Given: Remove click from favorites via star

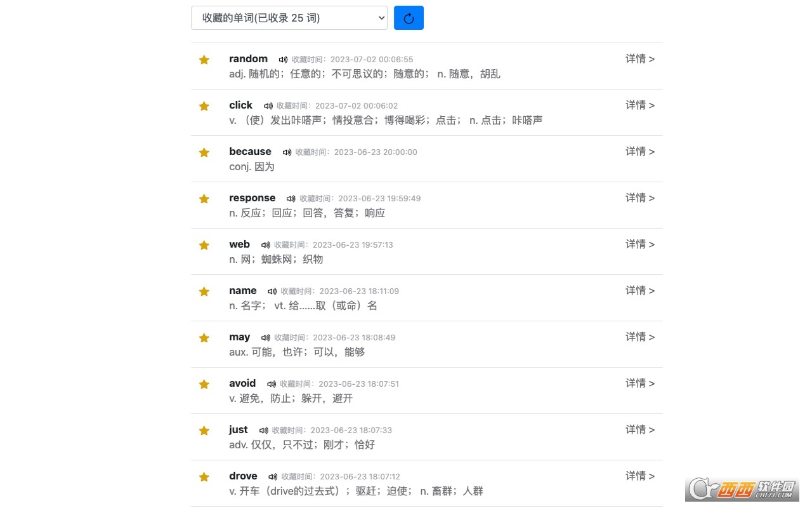Looking at the screenshot, I should tap(204, 106).
